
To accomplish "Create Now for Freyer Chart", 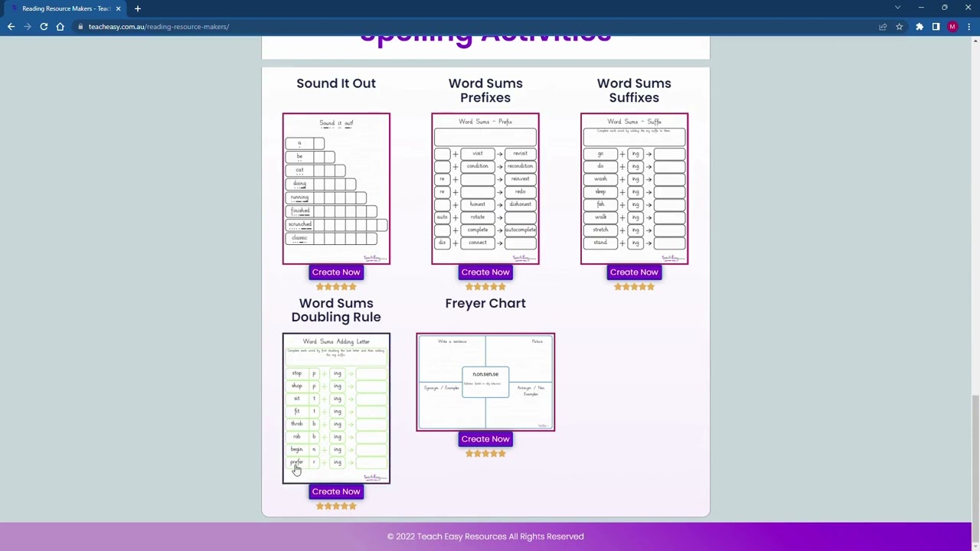I will click(485, 439).
